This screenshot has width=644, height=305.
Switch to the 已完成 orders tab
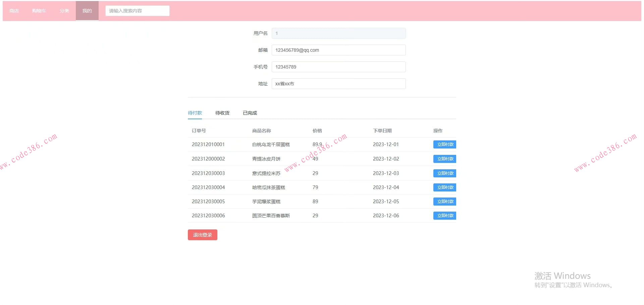pos(250,113)
